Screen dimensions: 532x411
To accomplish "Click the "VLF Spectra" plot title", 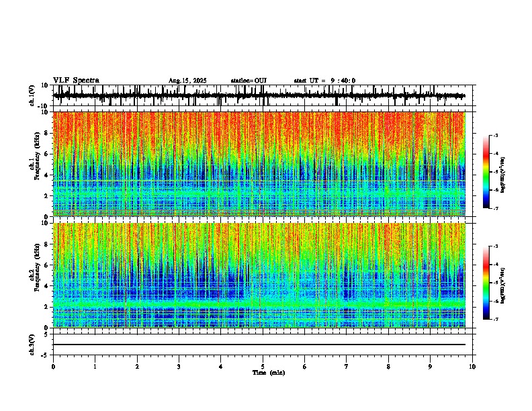I will tap(76, 81).
